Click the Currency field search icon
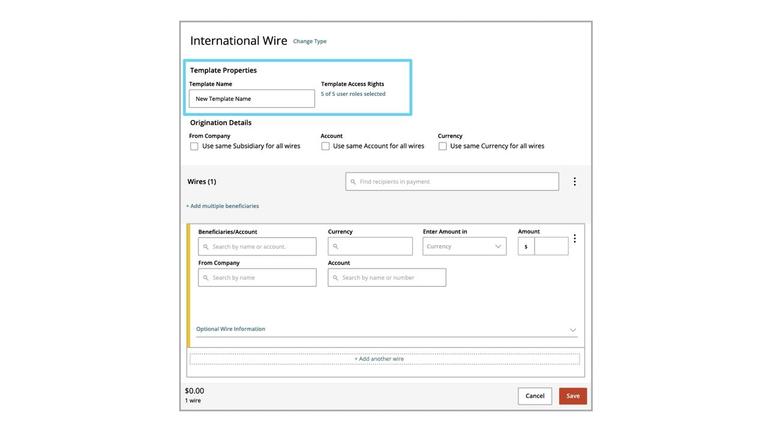This screenshot has width=768, height=432. (x=336, y=247)
